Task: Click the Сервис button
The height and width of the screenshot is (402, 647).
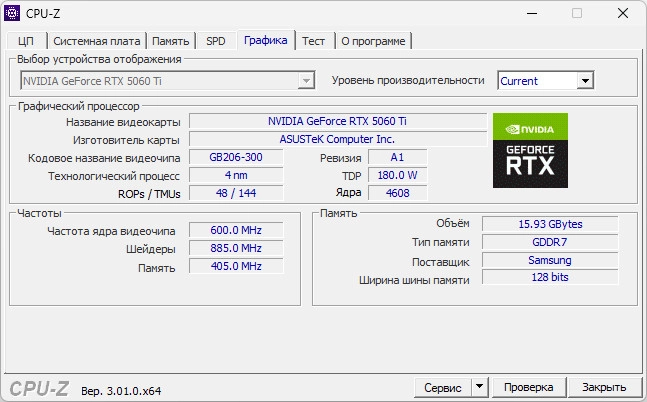Action: (443, 388)
